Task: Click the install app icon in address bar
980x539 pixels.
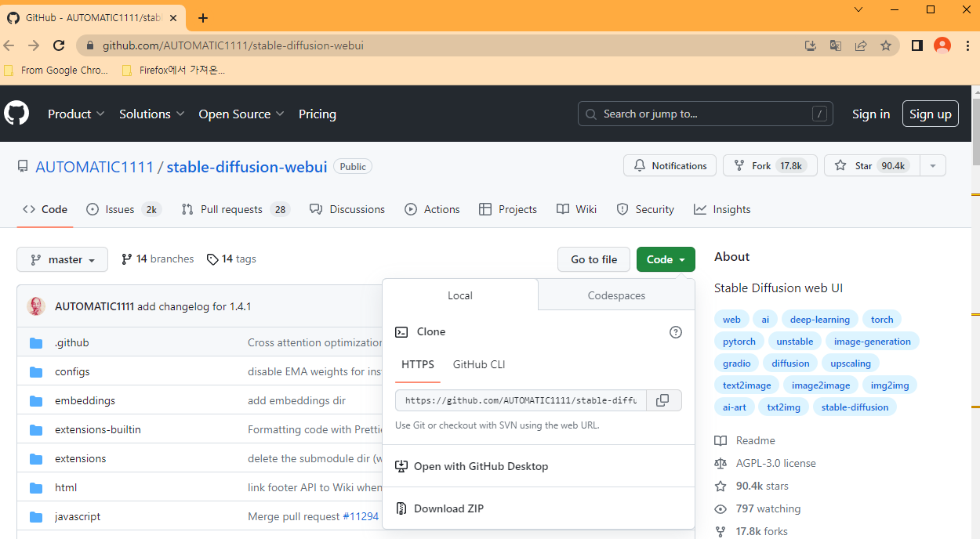Action: tap(811, 45)
